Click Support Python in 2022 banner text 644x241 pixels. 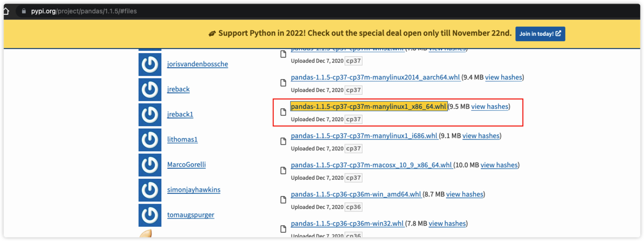[365, 33]
